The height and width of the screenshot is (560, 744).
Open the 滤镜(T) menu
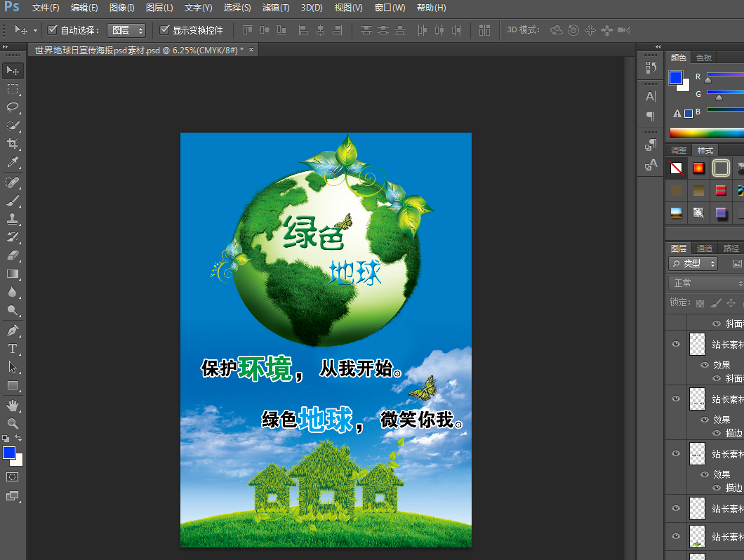275,8
